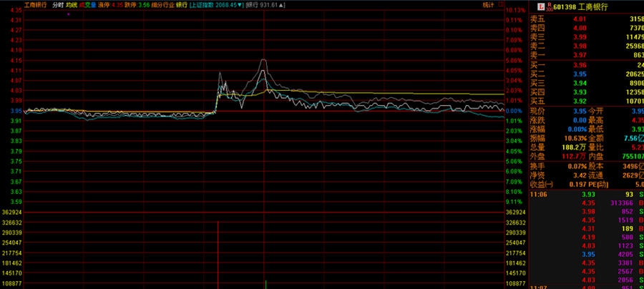Viewport: 644px width, 289px height.
Task: Select the 卖五 ask row at 4.01
Action: (587, 19)
